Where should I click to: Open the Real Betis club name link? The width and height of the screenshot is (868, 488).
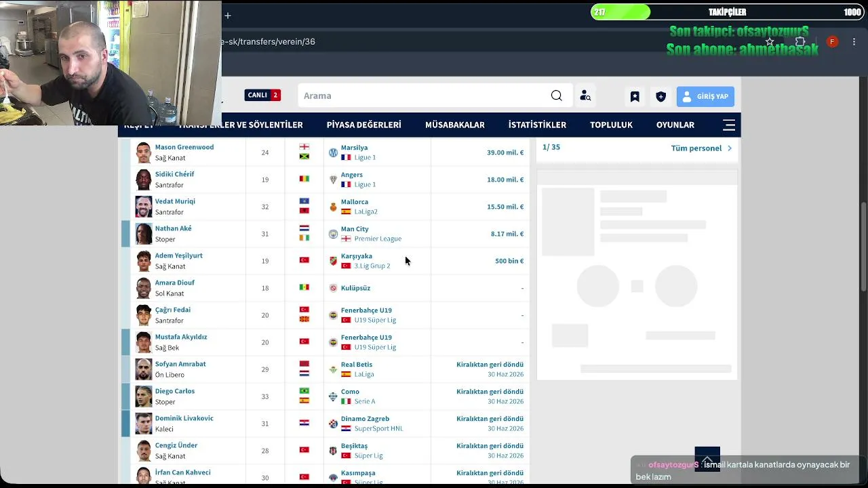[x=357, y=365]
